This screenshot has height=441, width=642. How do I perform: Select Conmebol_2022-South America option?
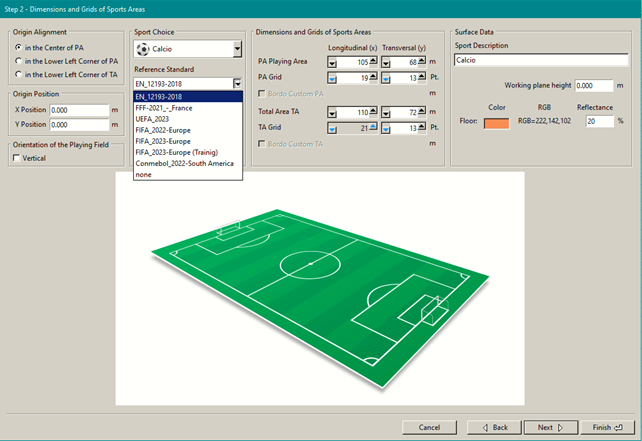coord(183,163)
